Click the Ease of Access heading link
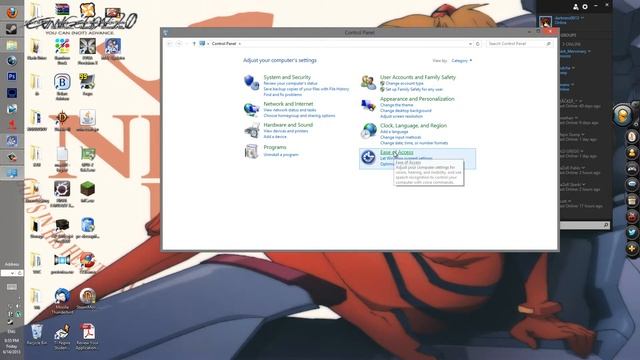Image resolution: width=640 pixels, height=360 pixels. pos(396,152)
